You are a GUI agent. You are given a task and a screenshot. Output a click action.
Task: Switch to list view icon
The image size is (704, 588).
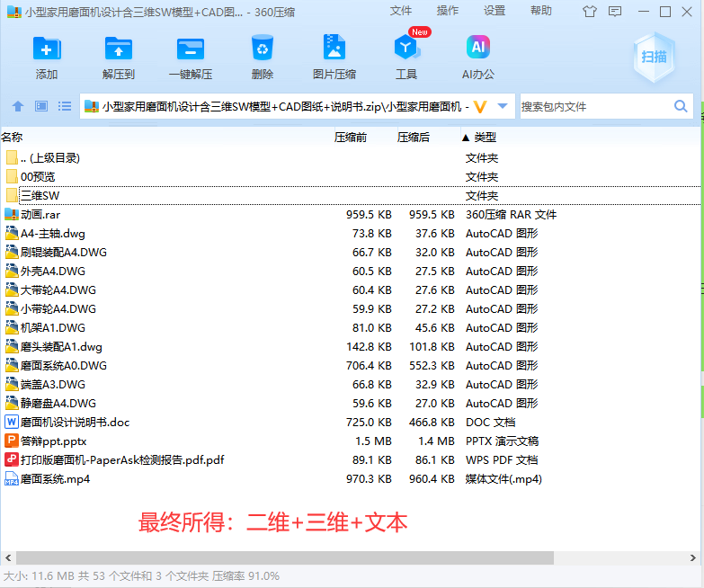[65, 106]
